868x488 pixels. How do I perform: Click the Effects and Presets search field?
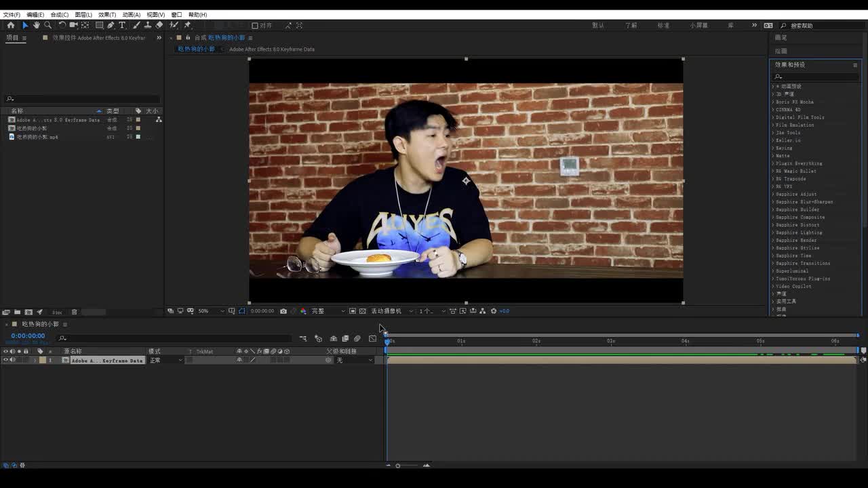click(816, 77)
